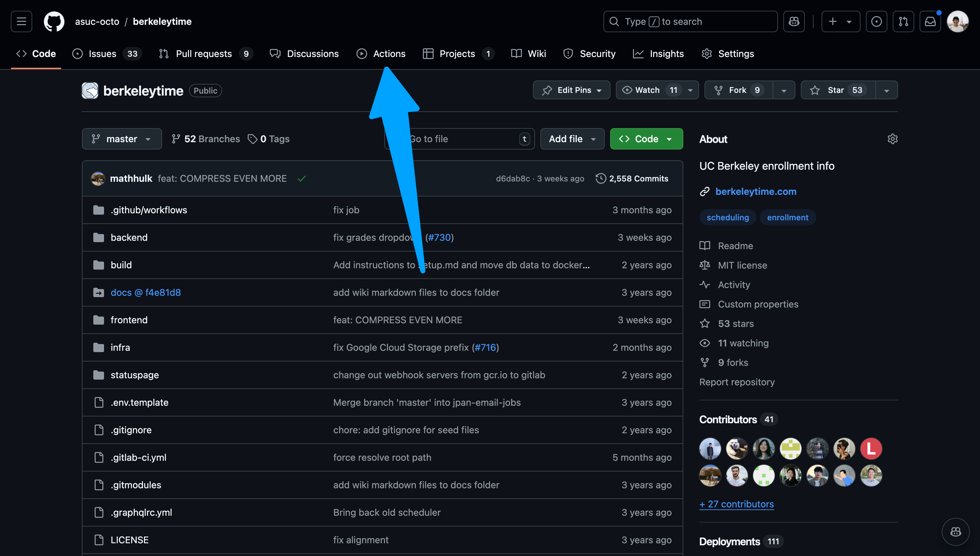Image resolution: width=980 pixels, height=556 pixels.
Task: Open the notifications inbox icon
Action: point(930,21)
